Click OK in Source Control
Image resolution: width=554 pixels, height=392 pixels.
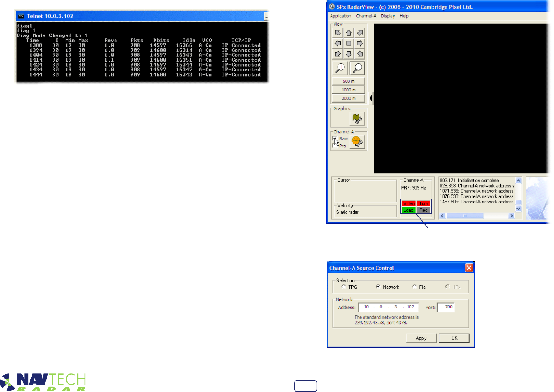click(x=454, y=338)
